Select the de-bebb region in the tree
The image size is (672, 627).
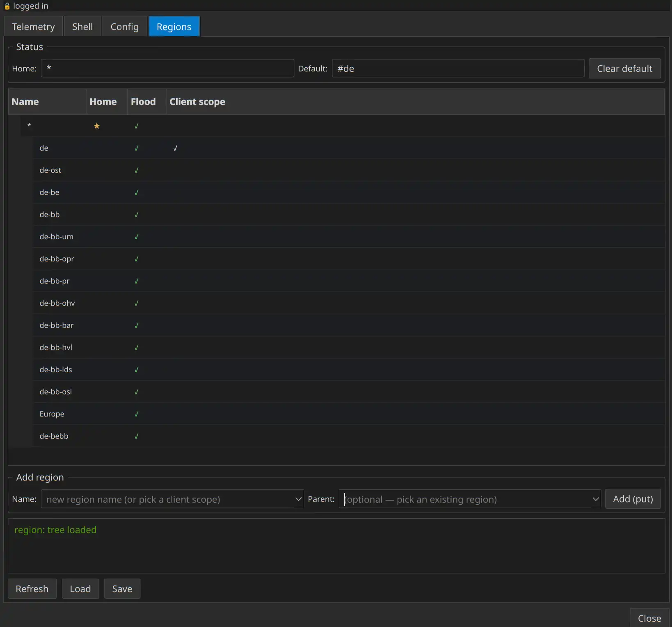tap(54, 436)
